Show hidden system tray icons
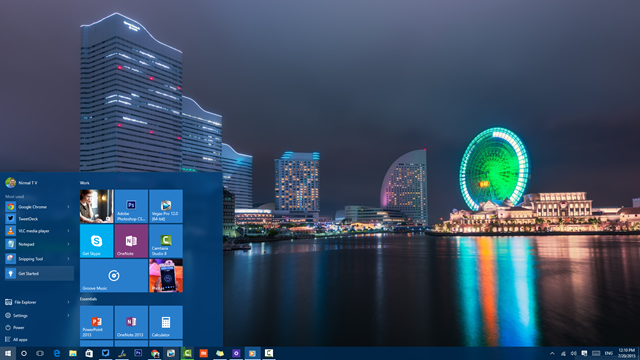Screen dimensions: 640x360 point(552,353)
